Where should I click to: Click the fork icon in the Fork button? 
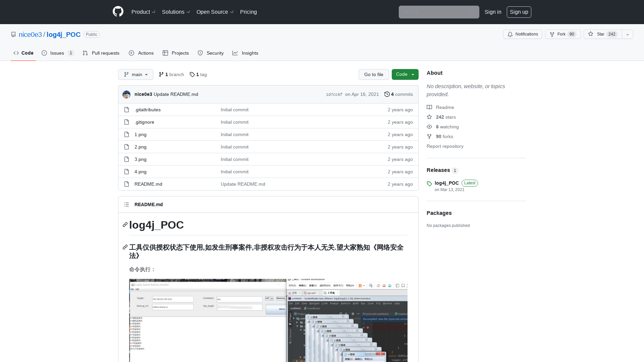click(x=552, y=34)
